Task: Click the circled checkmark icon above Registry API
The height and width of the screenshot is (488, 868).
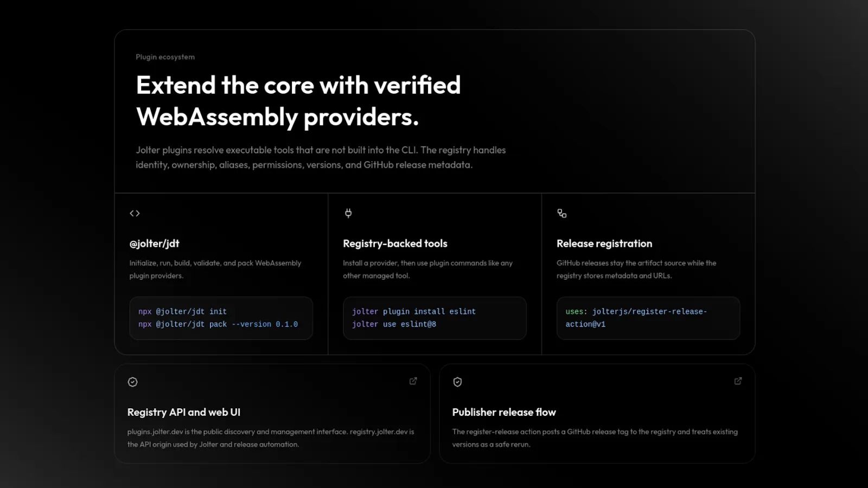Action: (132, 382)
